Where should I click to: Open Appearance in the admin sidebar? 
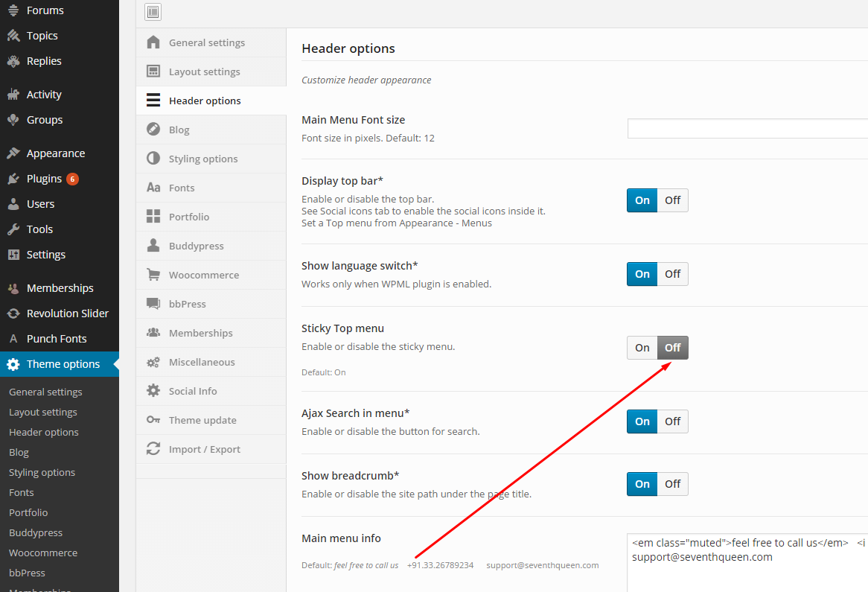click(x=56, y=153)
